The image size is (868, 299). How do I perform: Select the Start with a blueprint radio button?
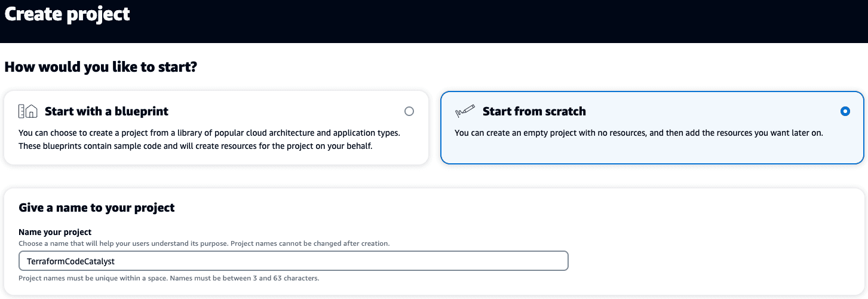point(409,111)
